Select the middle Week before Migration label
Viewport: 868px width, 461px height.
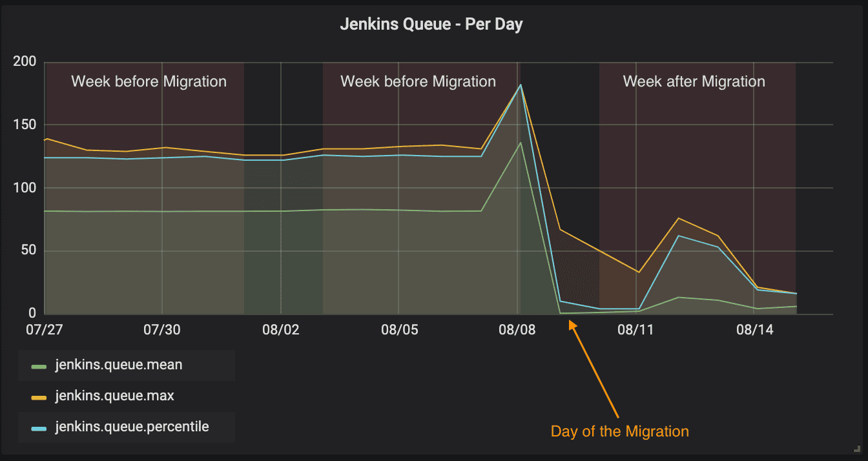[418, 82]
